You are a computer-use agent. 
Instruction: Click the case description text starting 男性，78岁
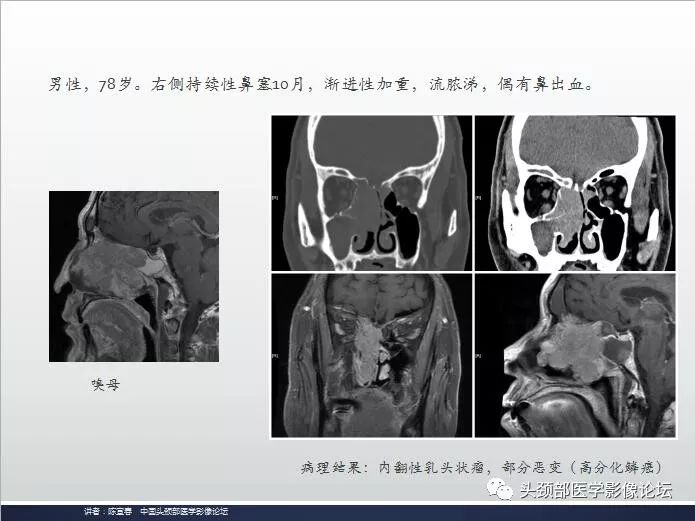coord(320,84)
